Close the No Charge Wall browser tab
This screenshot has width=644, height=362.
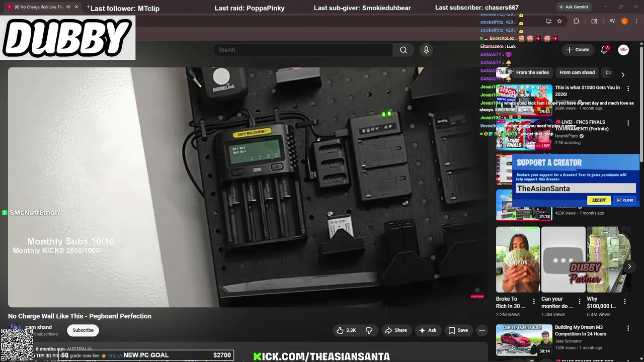click(76, 7)
